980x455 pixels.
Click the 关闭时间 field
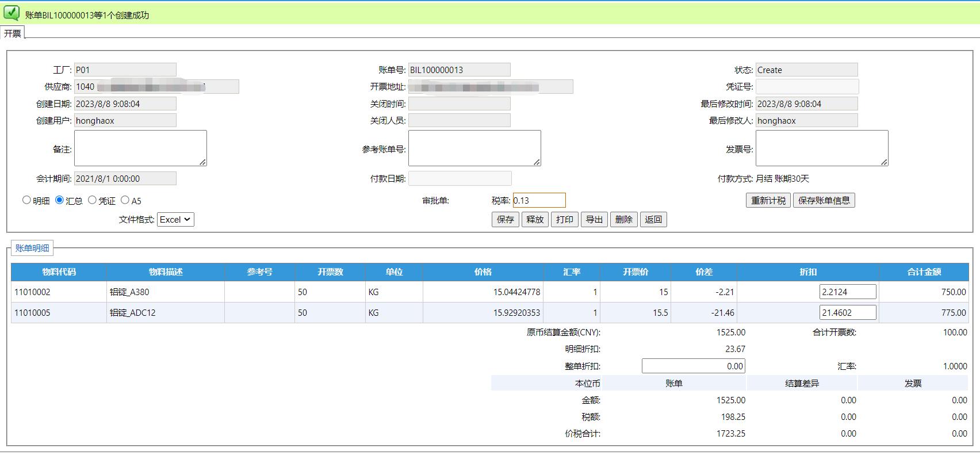coord(459,104)
